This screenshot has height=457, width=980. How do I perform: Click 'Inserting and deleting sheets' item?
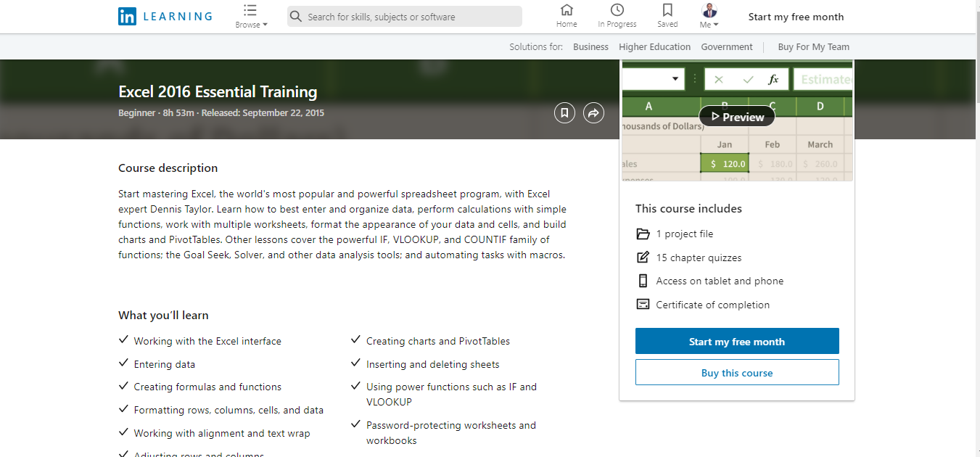pyautogui.click(x=433, y=364)
